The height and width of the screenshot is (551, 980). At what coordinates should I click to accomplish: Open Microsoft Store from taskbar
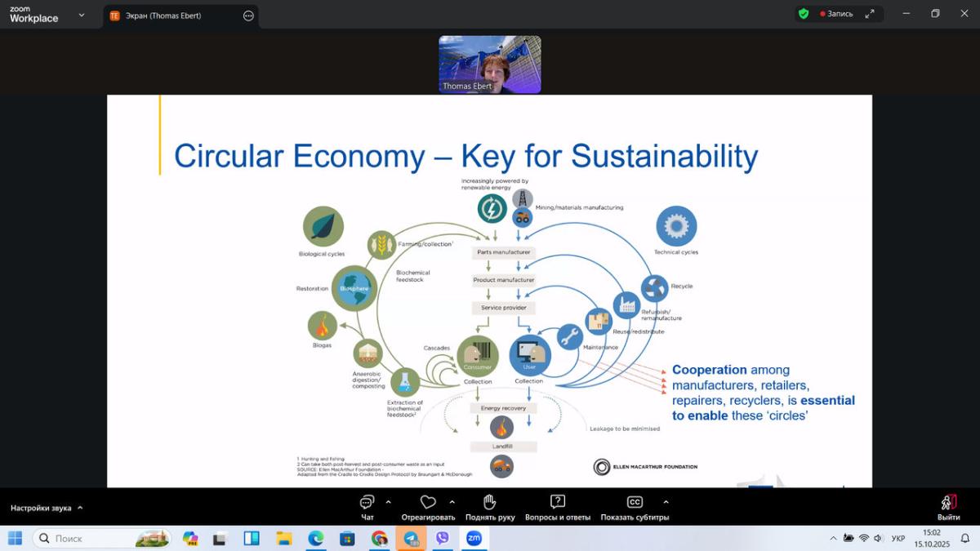(x=347, y=538)
